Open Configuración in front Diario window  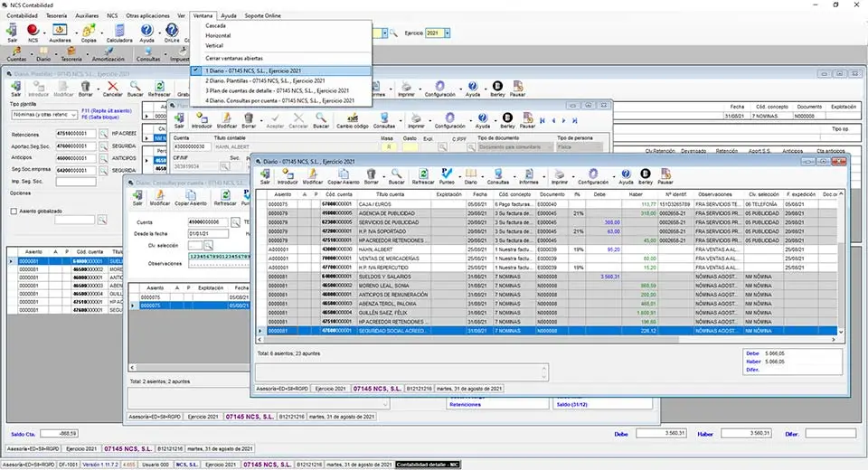(593, 176)
